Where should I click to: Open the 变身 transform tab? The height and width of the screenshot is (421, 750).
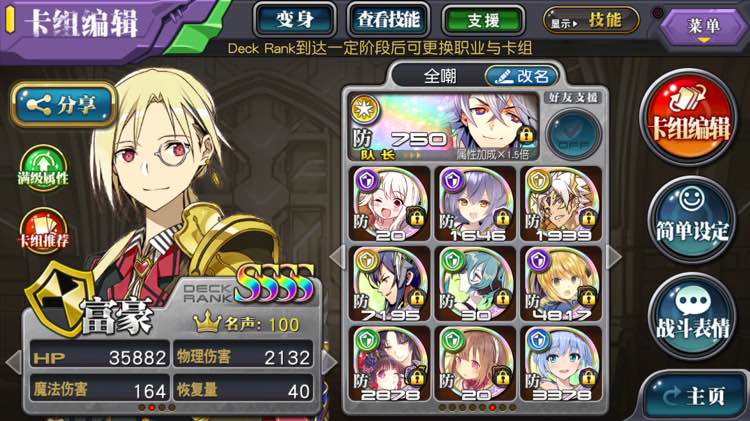click(x=294, y=20)
